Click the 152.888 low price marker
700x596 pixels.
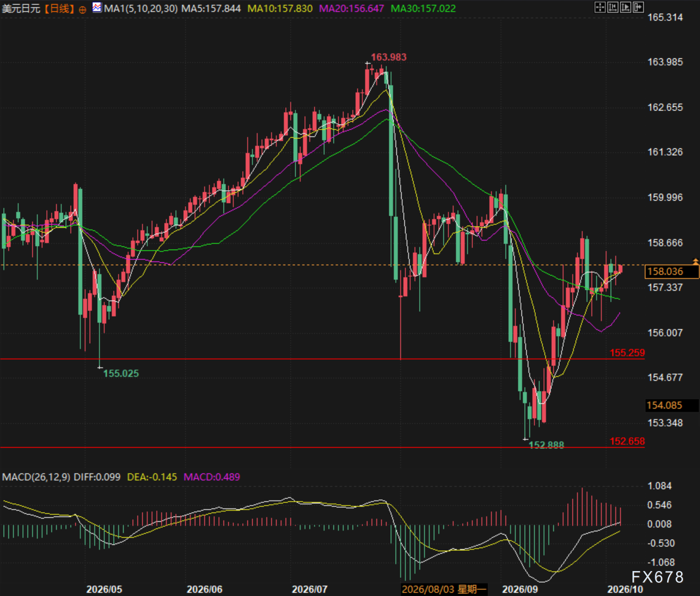click(x=547, y=445)
